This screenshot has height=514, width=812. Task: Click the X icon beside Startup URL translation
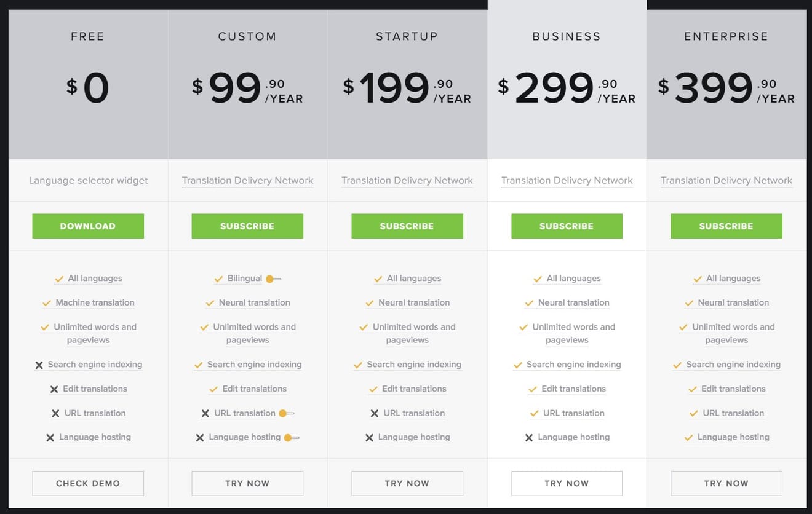coord(374,414)
